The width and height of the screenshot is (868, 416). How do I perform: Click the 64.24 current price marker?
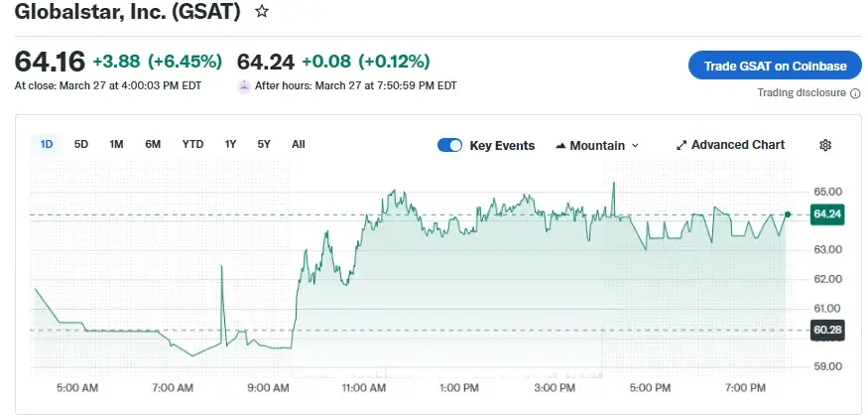coord(827,214)
